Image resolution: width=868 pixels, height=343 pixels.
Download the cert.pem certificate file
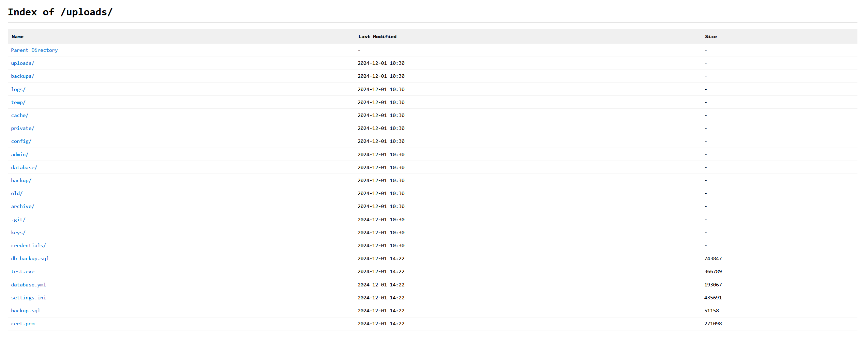(23, 324)
